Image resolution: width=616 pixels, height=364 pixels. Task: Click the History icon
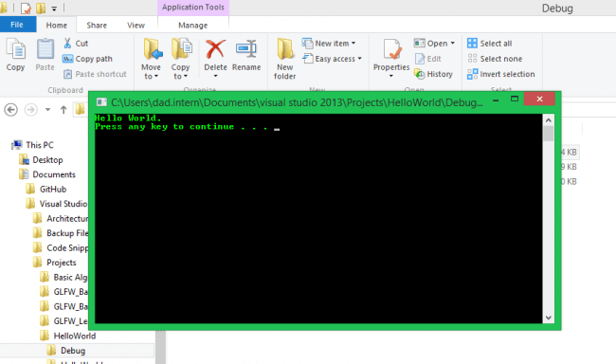pyautogui.click(x=420, y=74)
